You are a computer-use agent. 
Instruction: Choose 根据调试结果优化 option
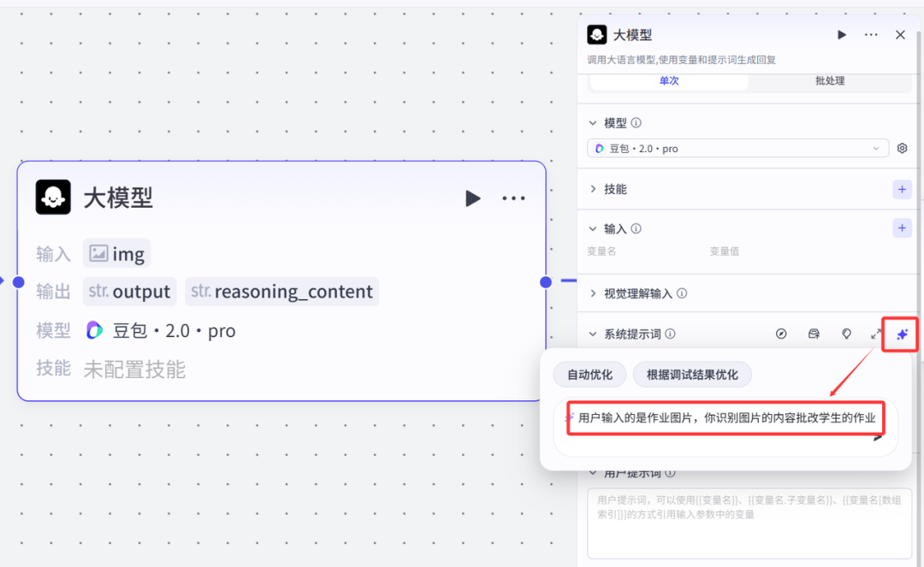(x=692, y=375)
